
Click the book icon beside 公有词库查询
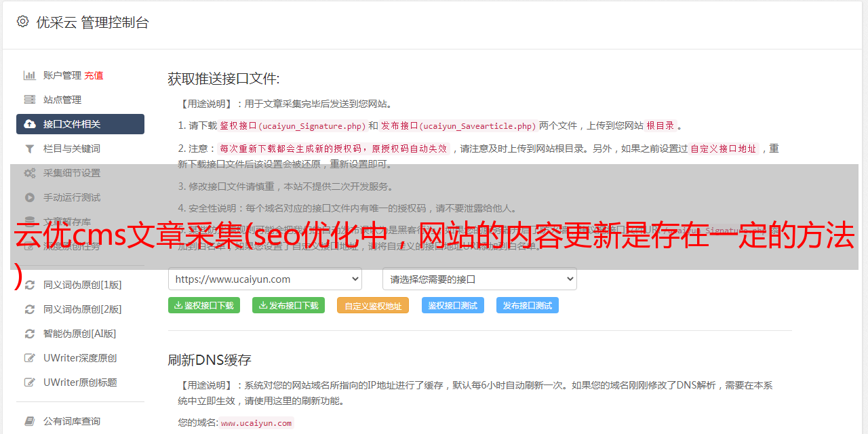click(x=30, y=421)
